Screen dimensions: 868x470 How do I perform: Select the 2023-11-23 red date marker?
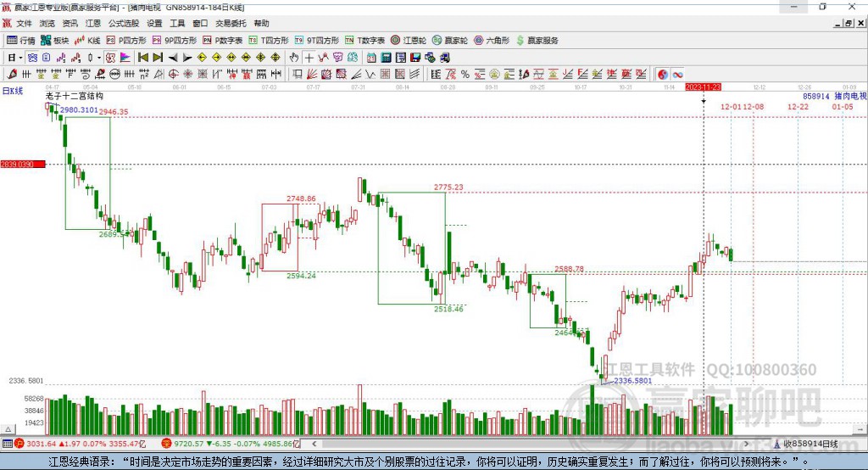[x=703, y=87]
